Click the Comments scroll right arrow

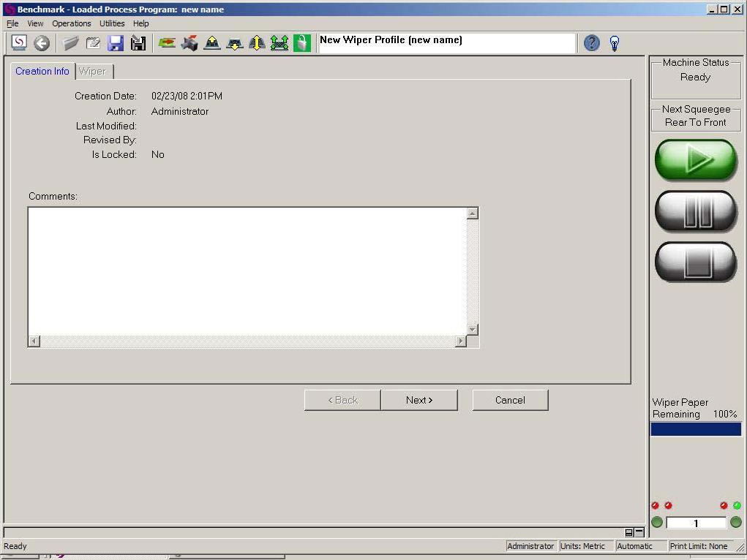[x=461, y=341]
